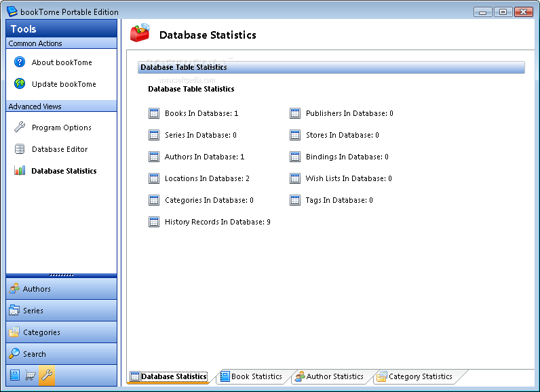Click the Database Editor cylinder icon

(x=20, y=149)
